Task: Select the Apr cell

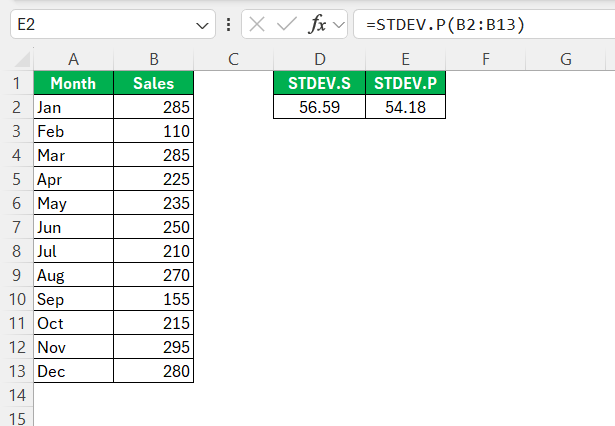Action: 73,179
